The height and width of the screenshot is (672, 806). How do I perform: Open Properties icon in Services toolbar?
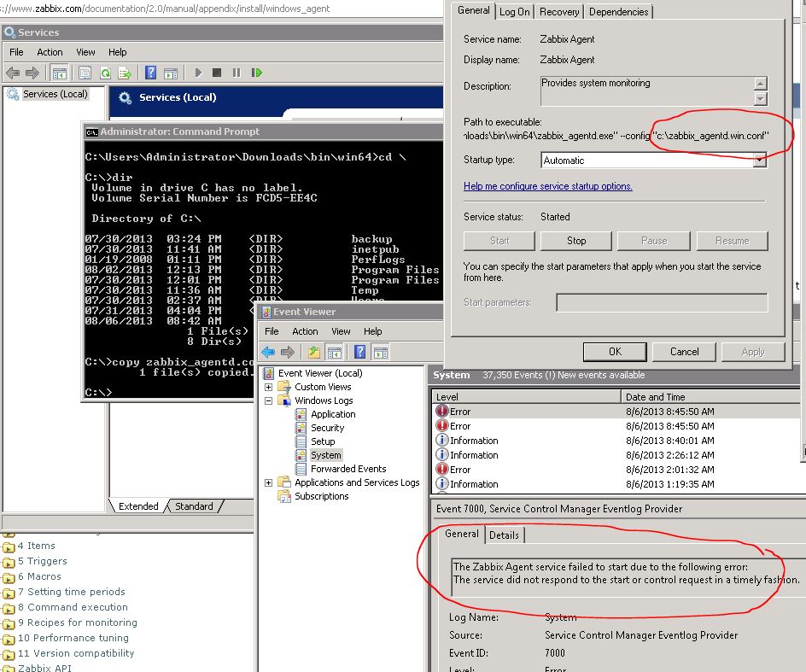click(x=85, y=73)
